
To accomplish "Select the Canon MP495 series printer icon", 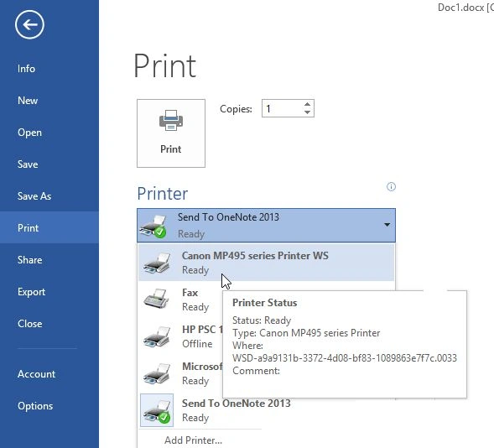I will pos(157,263).
